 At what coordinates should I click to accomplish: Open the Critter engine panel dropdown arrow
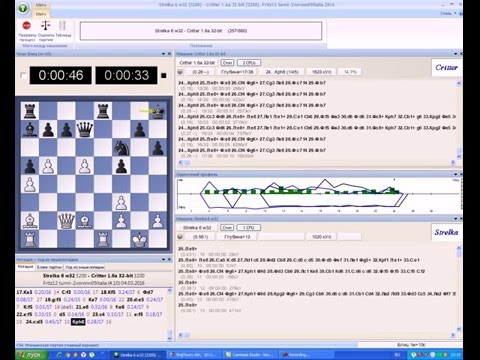[x=456, y=54]
